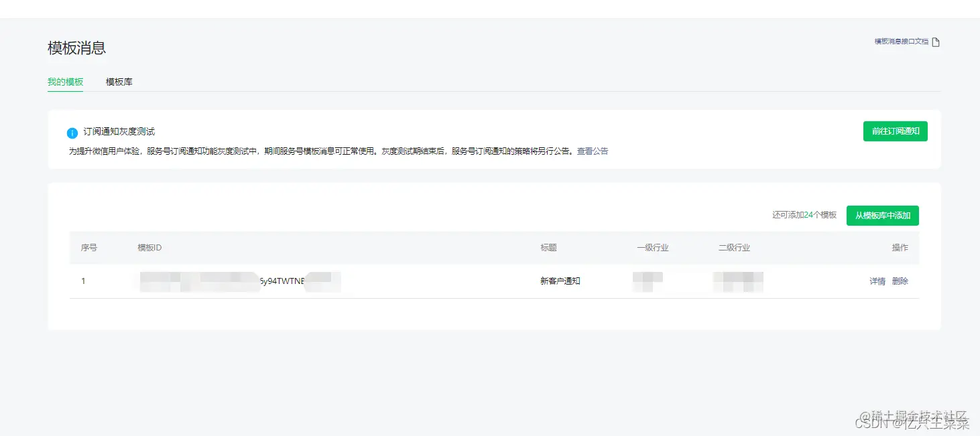The height and width of the screenshot is (436, 980).
Task: Select the 我的模板 tab
Action: (65, 82)
